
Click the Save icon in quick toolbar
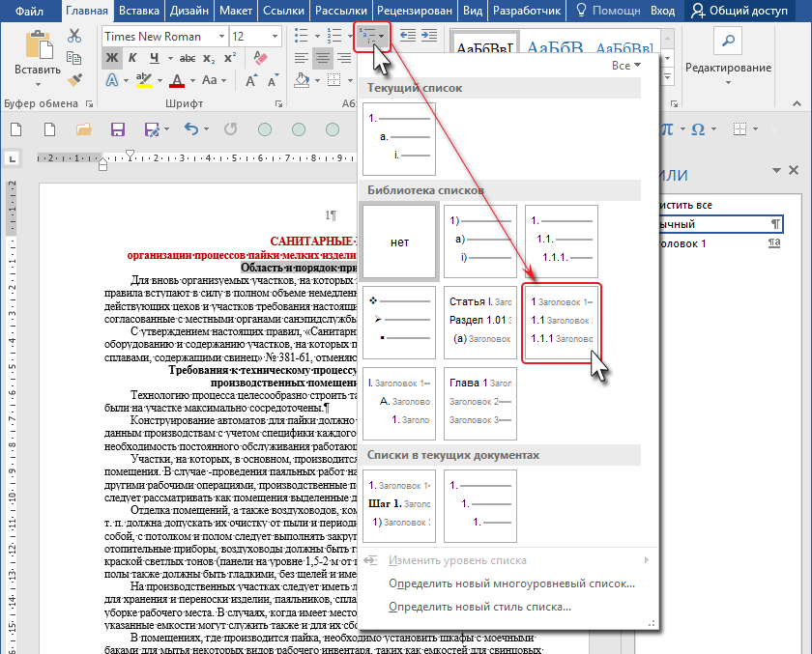119,128
